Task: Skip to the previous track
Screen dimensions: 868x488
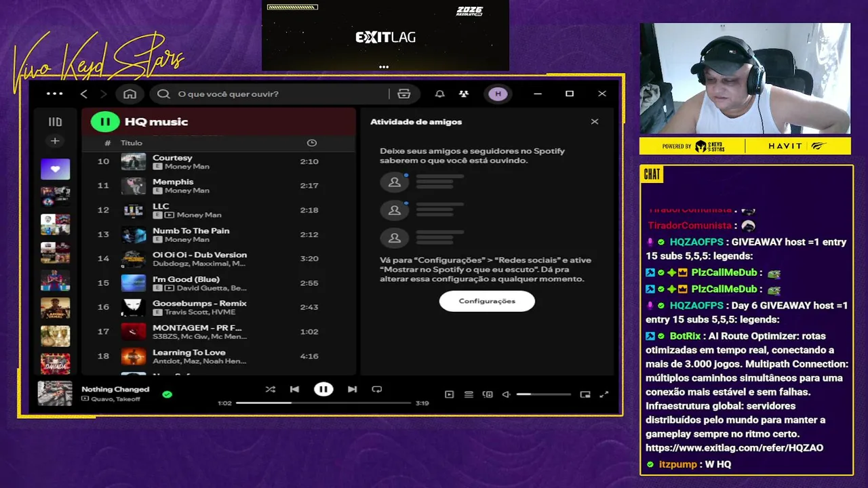Action: point(294,389)
